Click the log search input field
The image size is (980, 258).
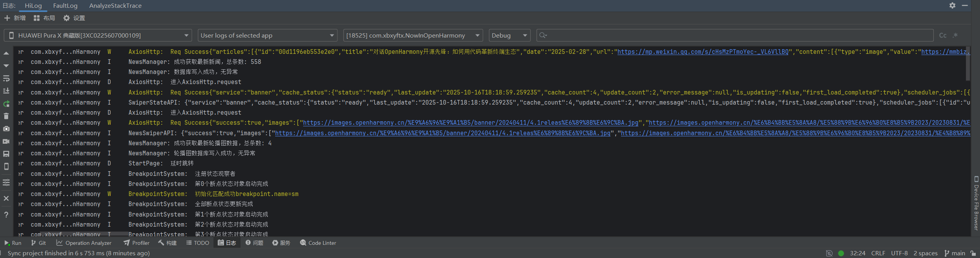tap(737, 36)
